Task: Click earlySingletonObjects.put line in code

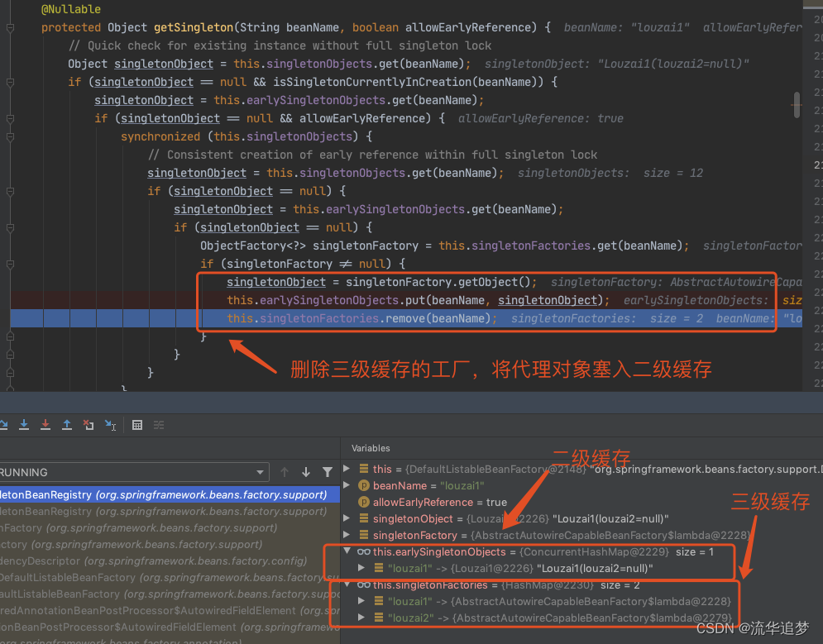Action: tap(419, 300)
